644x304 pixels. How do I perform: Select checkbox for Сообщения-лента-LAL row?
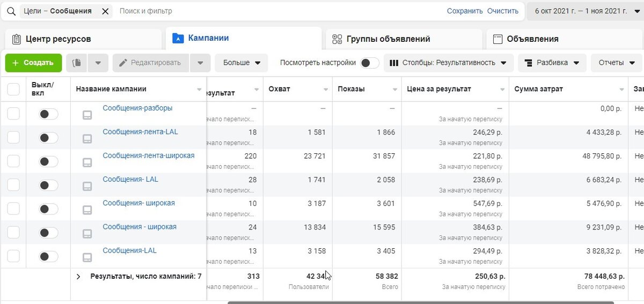pyautogui.click(x=13, y=137)
